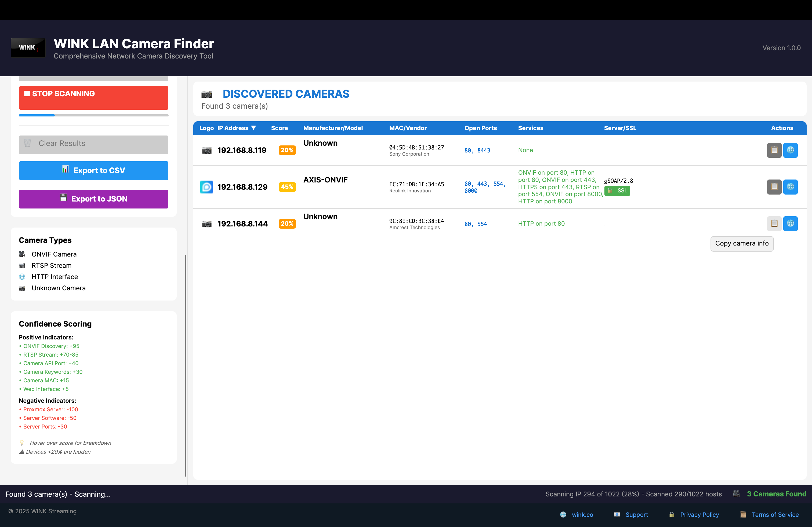The image size is (812, 527).
Task: Copy camera info for 192.168.8.119
Action: pos(774,150)
